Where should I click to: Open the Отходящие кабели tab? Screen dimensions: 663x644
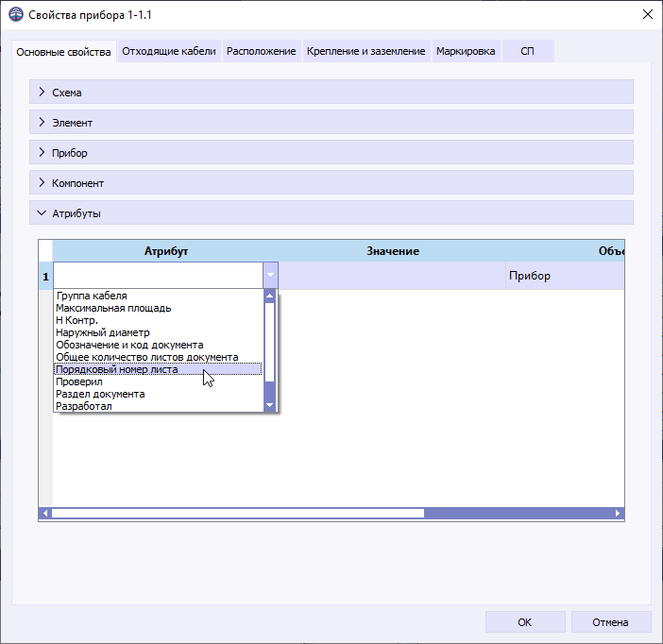(169, 51)
